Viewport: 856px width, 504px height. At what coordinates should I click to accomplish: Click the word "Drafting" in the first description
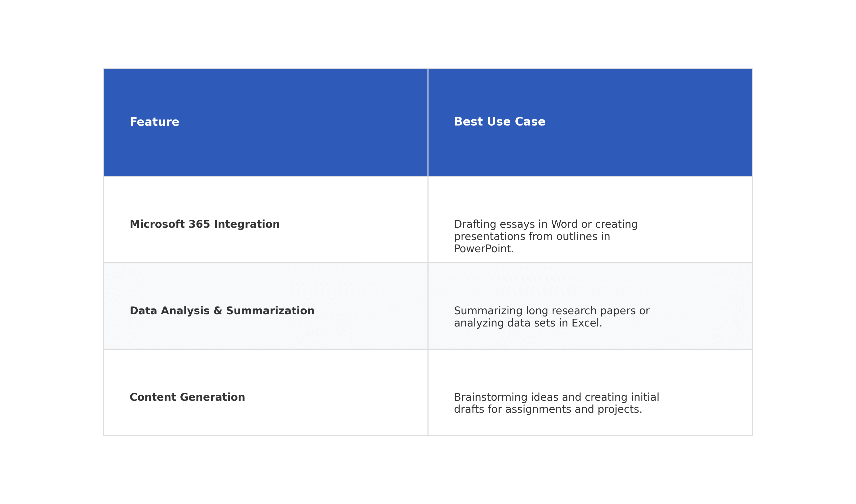(x=475, y=224)
